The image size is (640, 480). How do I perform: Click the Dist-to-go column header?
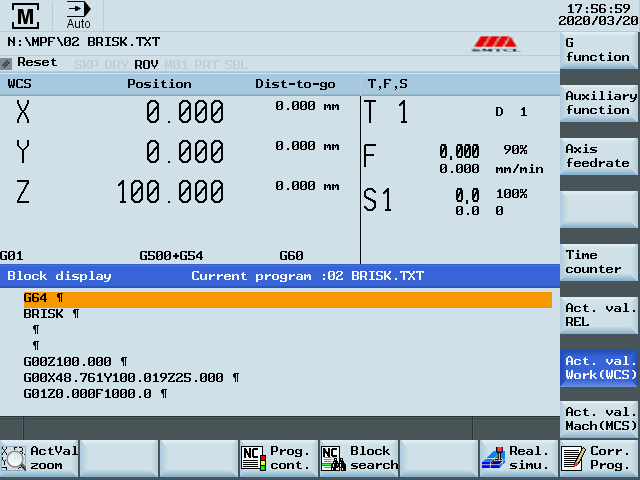[x=295, y=84]
